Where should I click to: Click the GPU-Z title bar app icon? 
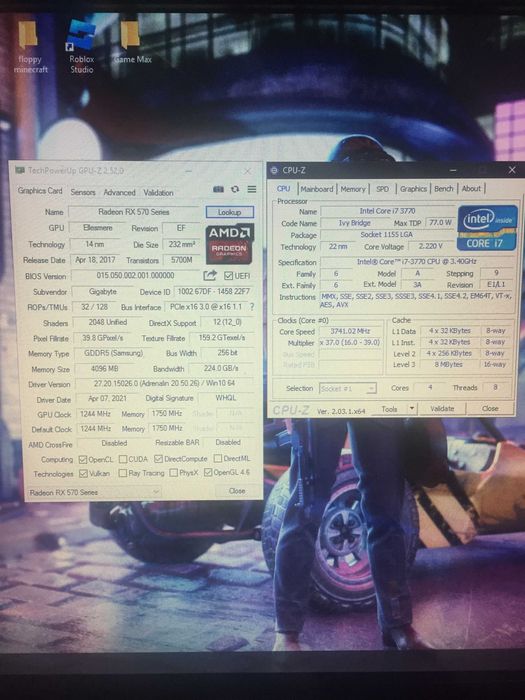coord(20,170)
